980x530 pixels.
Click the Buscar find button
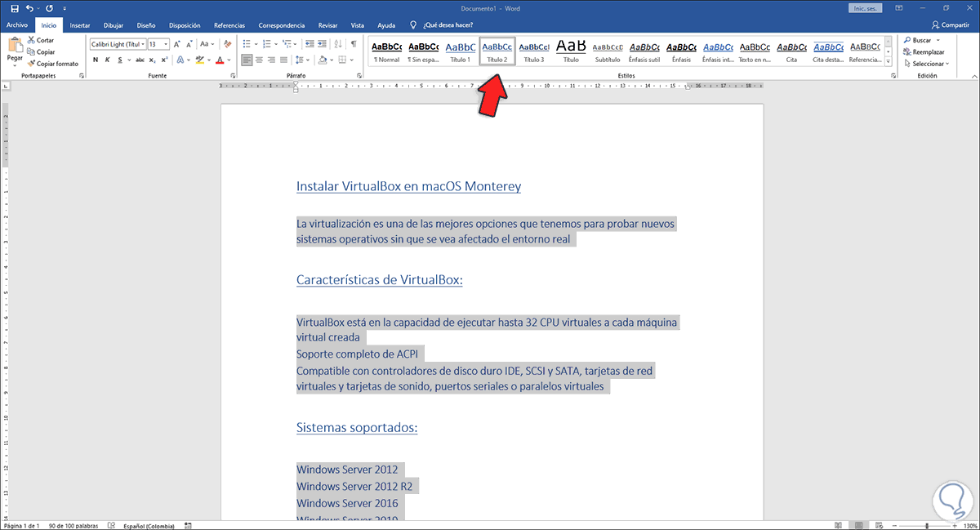[920, 40]
